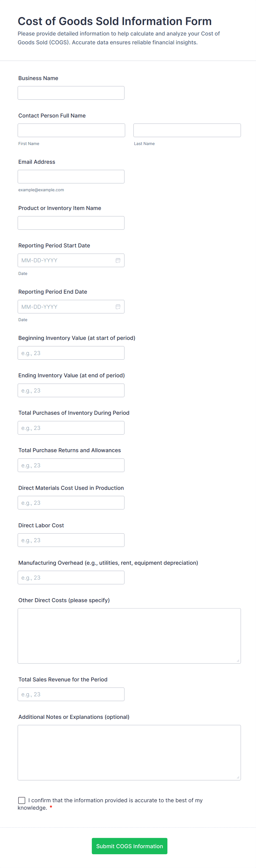The width and height of the screenshot is (256, 868).
Task: Open the Reporting Period Start Date calendar picker
Action: (x=118, y=260)
